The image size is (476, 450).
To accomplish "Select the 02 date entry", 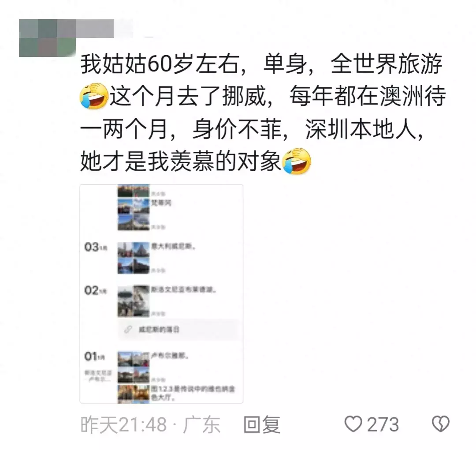I will (x=96, y=290).
